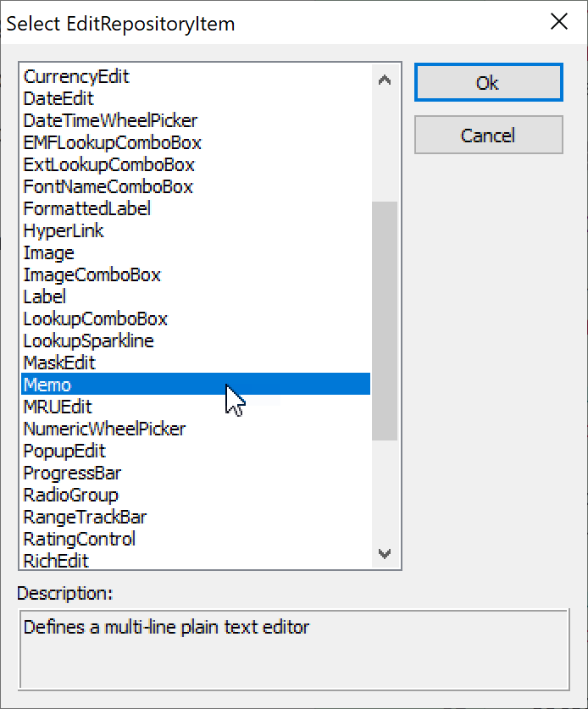Select MRUEdit from the list

(x=58, y=407)
